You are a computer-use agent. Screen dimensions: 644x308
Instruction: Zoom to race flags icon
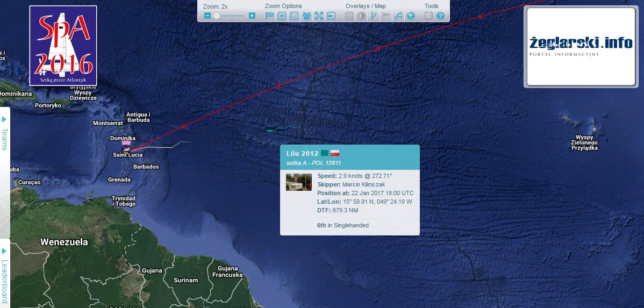coord(269,16)
